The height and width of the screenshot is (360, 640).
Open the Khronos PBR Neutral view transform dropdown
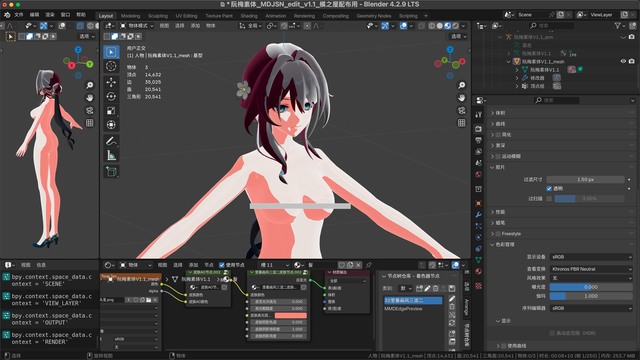point(591,269)
